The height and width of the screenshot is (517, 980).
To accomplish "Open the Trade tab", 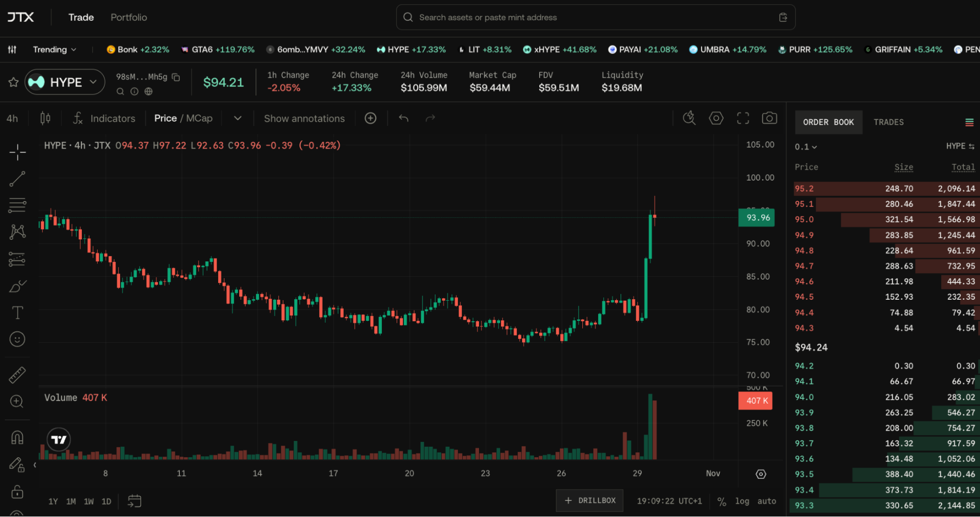I will click(81, 17).
